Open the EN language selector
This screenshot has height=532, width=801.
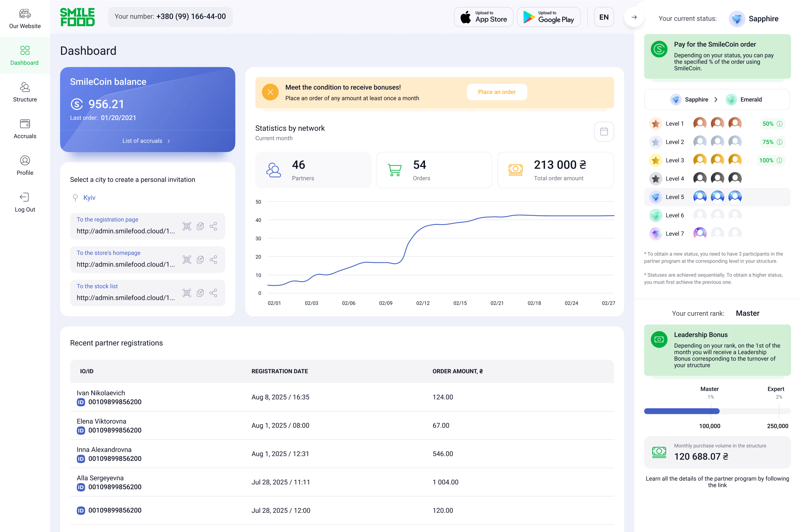(x=604, y=17)
